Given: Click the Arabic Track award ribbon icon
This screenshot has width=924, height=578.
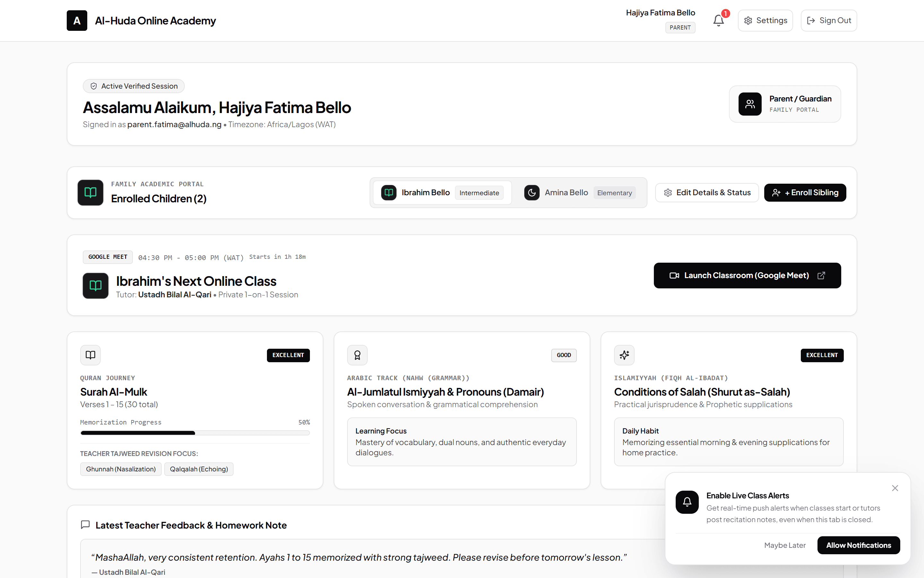Looking at the screenshot, I should tap(357, 355).
